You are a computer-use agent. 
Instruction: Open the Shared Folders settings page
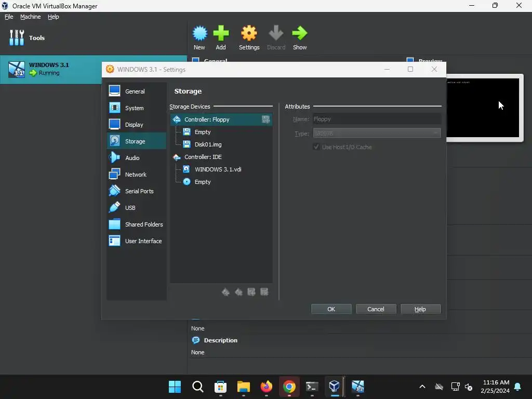pos(137,224)
